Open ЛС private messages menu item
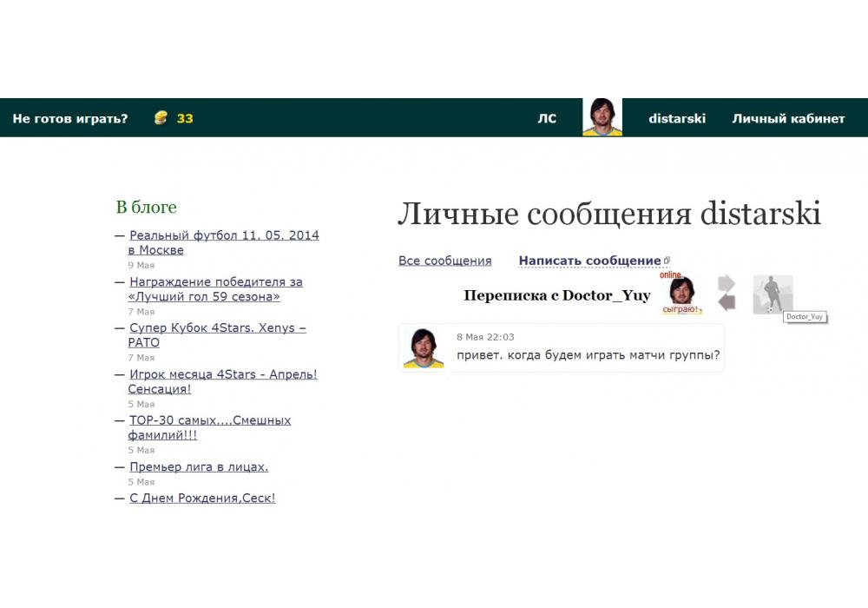 point(547,118)
